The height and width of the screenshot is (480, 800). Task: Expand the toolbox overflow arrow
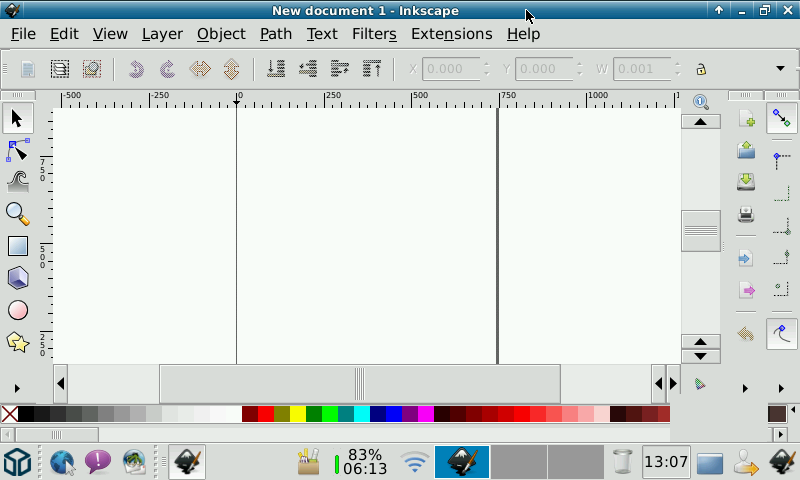pos(17,389)
